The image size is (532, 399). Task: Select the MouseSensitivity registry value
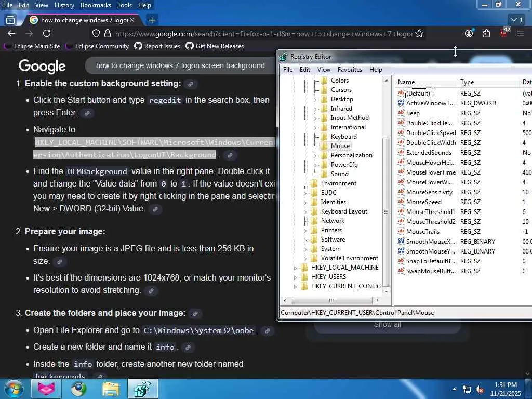[x=429, y=192]
